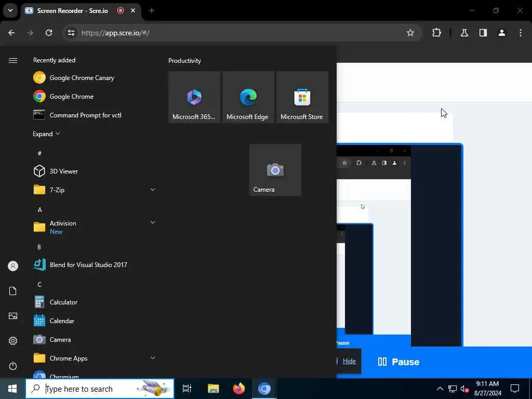Open the Microsoft Store tile
The image size is (532, 399).
pyautogui.click(x=302, y=97)
